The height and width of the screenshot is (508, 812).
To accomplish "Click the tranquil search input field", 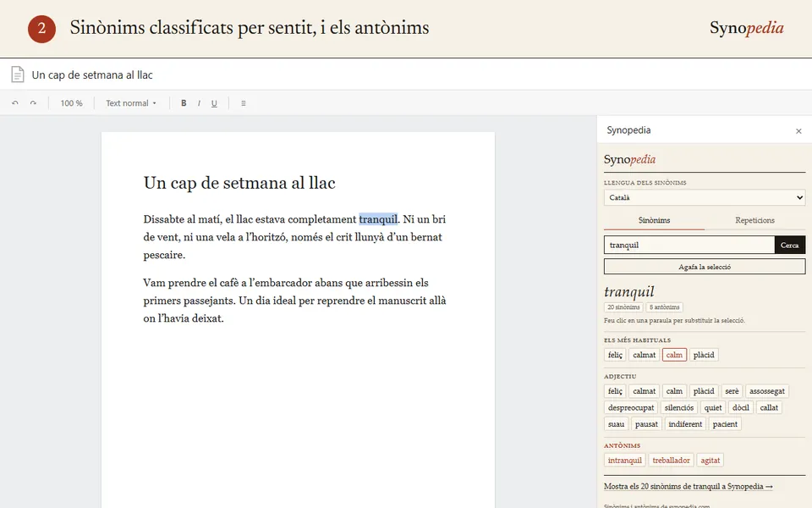I will tap(689, 245).
